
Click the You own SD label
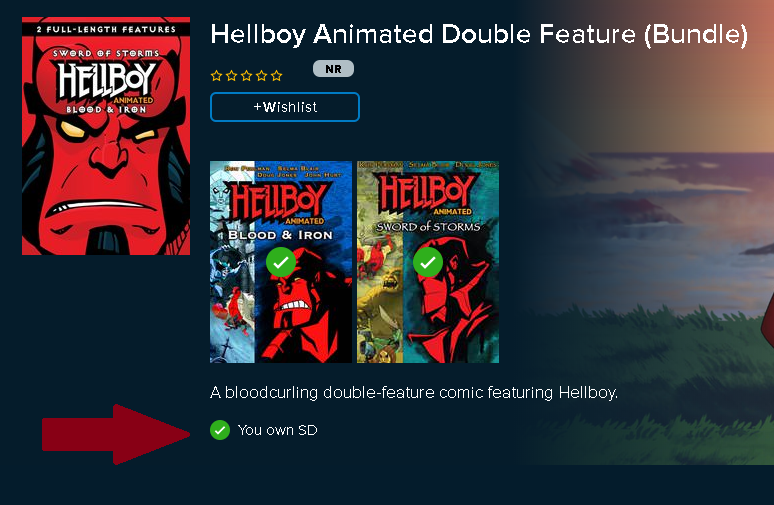point(277,430)
